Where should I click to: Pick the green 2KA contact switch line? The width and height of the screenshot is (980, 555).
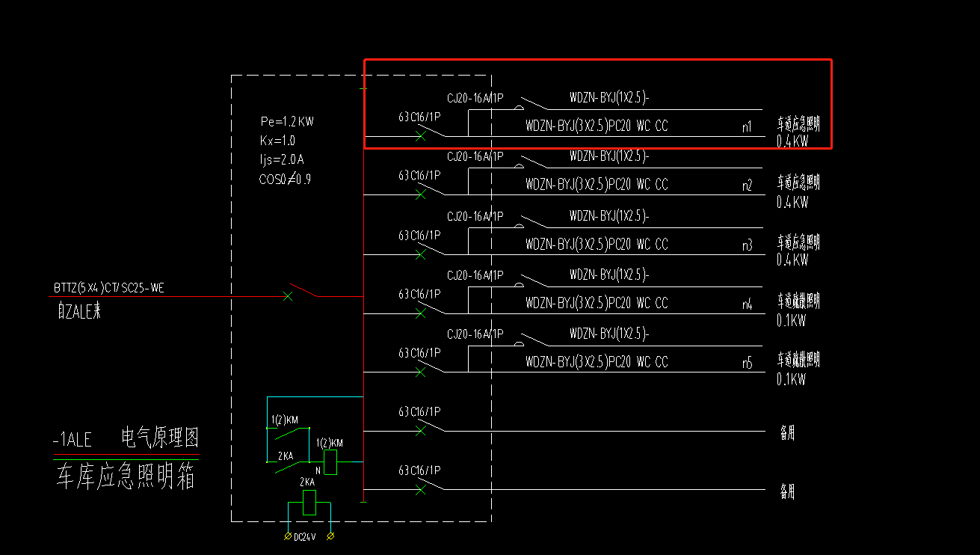click(288, 467)
